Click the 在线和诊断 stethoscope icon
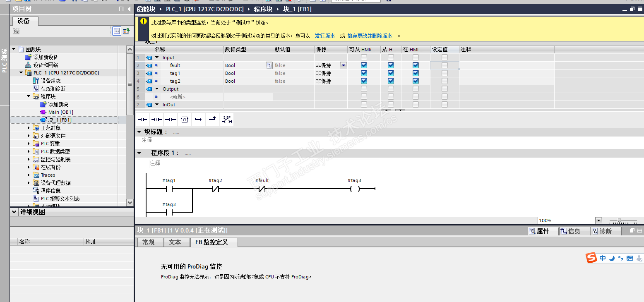Image resolution: width=644 pixels, height=302 pixels. point(36,89)
